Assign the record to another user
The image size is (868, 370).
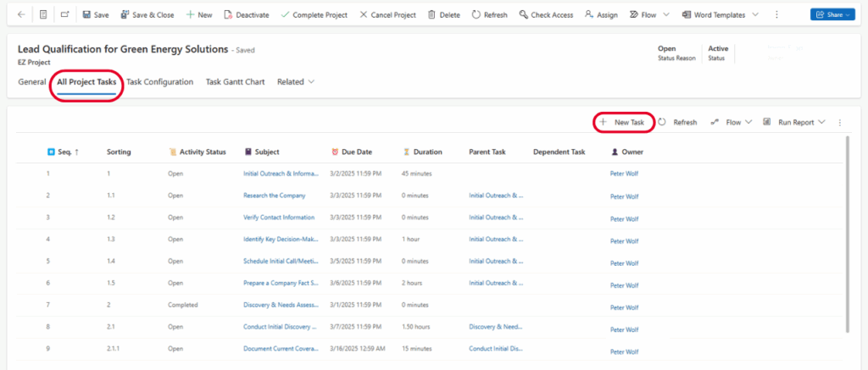pyautogui.click(x=601, y=14)
